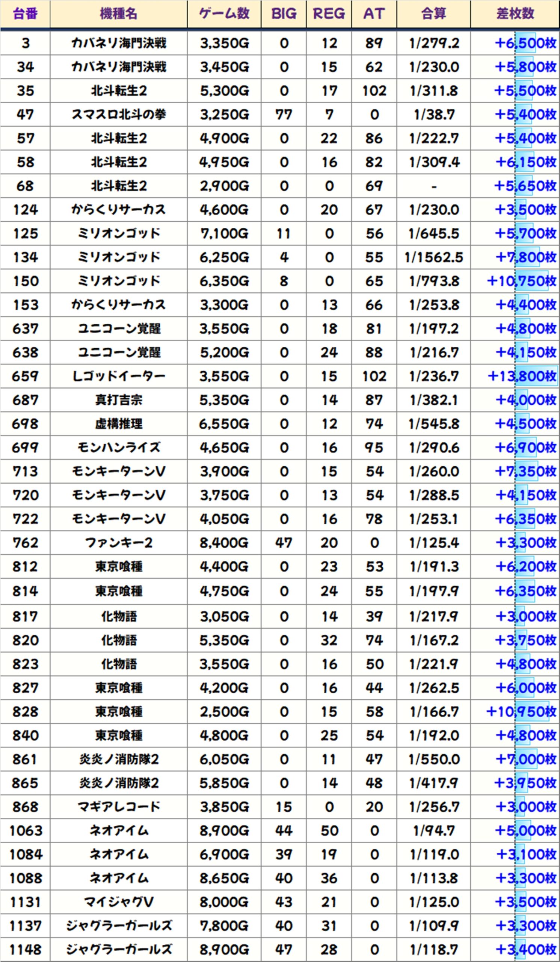Select マイジャグV in row 1131
The image size is (560, 962).
(x=118, y=902)
